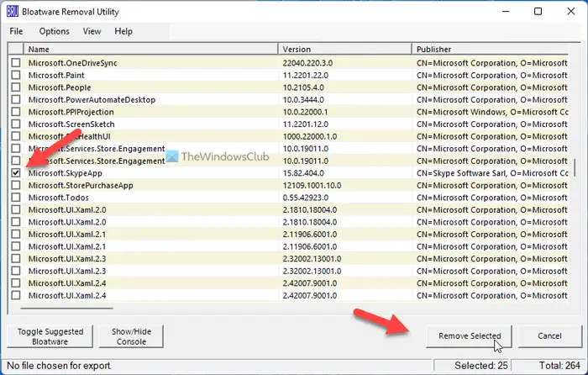The width and height of the screenshot is (588, 375).
Task: Click the horizontal scrollbar thumb below the list
Action: [66, 309]
